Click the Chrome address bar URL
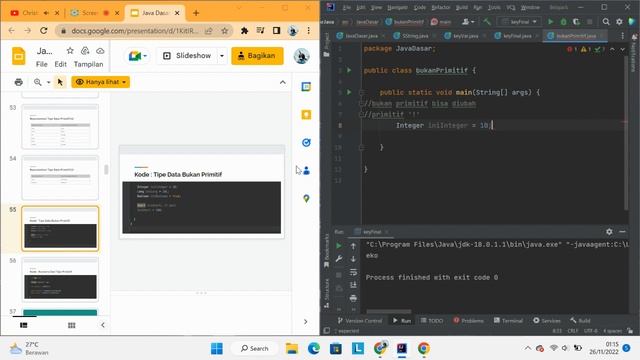 [135, 31]
